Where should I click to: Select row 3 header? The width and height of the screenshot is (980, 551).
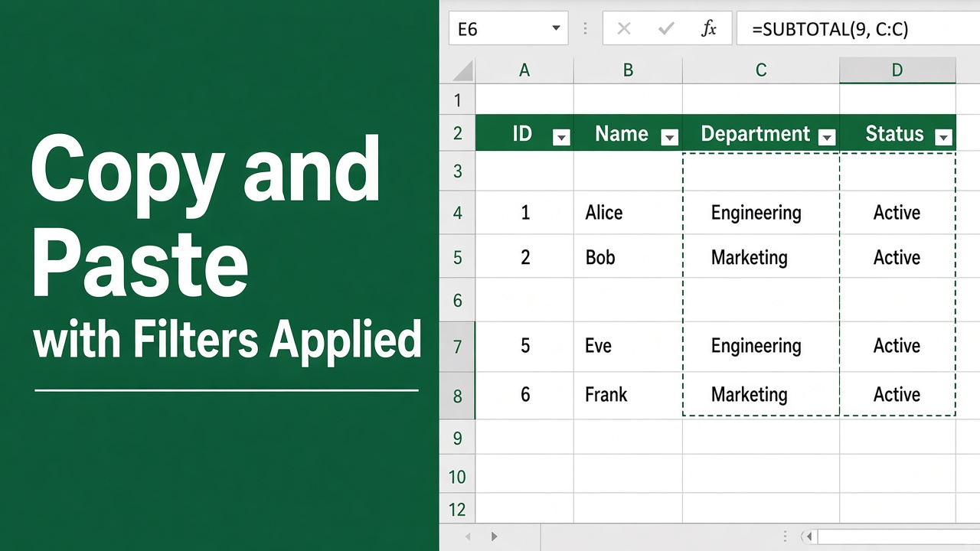458,171
